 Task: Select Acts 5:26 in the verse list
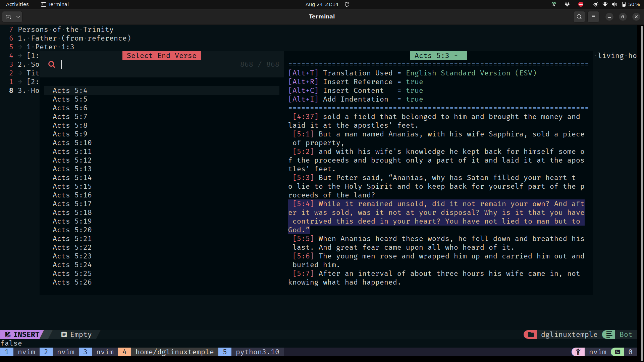tap(72, 282)
